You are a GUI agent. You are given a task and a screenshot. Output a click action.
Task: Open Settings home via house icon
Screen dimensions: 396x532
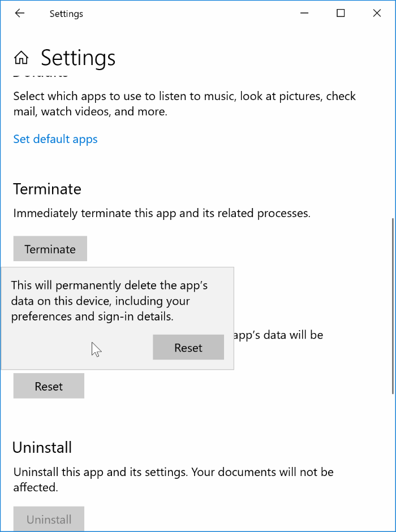click(x=21, y=58)
